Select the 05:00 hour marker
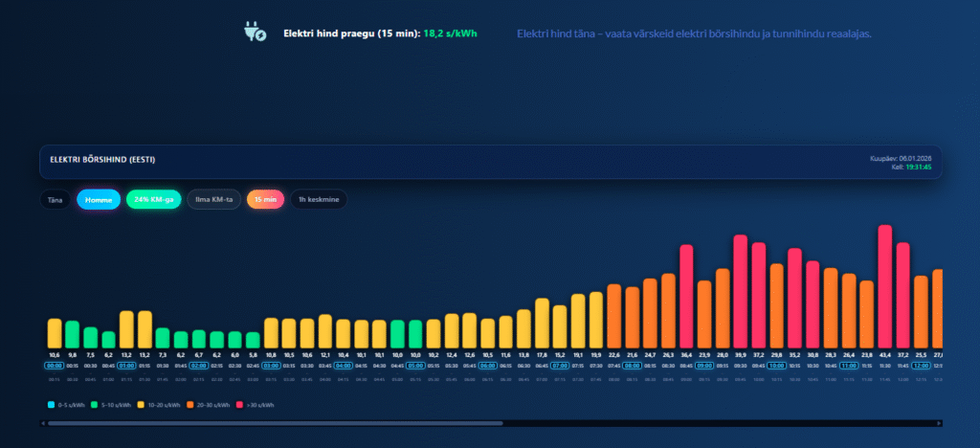 click(415, 365)
